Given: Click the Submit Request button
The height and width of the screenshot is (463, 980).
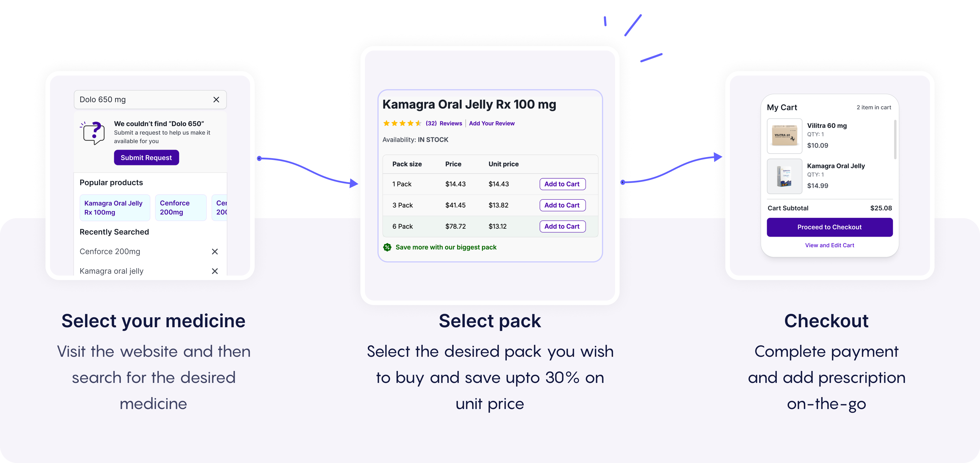Looking at the screenshot, I should (146, 157).
